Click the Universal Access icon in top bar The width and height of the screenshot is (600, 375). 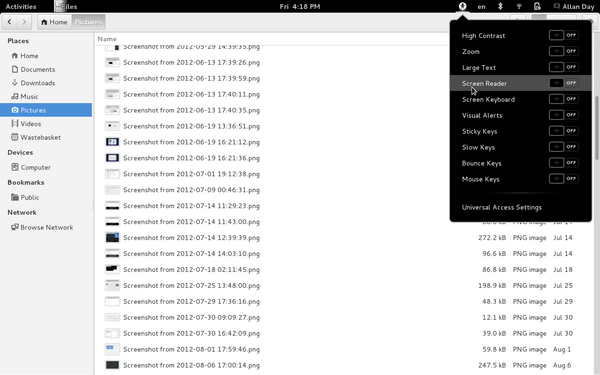[463, 6]
